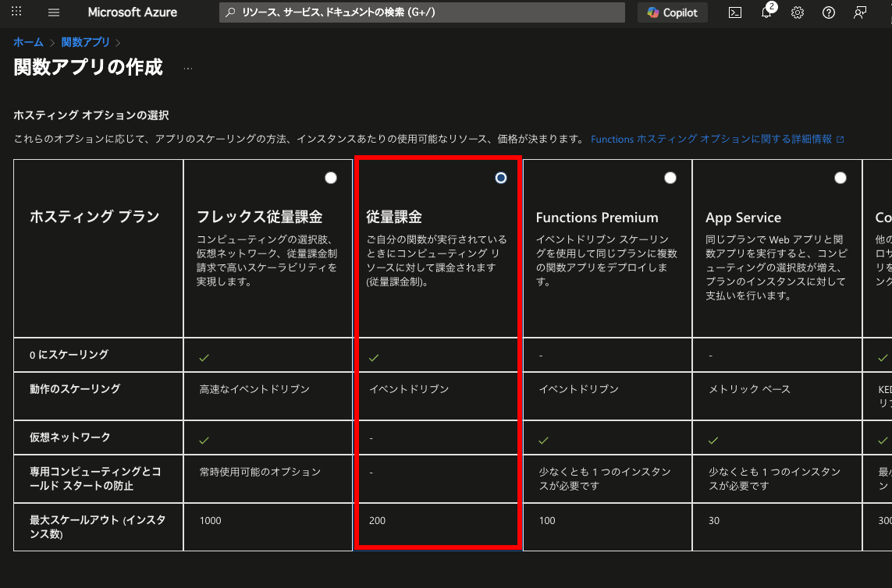Click the 最大スケールアウト row label
This screenshot has width=892, height=588.
coord(98,526)
